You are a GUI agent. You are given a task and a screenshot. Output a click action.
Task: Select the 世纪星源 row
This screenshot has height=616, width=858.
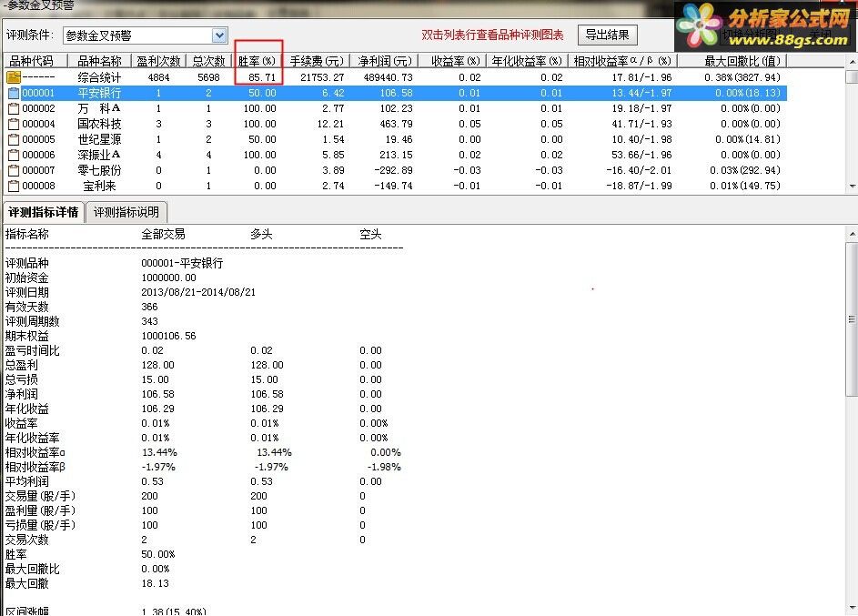tap(396, 139)
